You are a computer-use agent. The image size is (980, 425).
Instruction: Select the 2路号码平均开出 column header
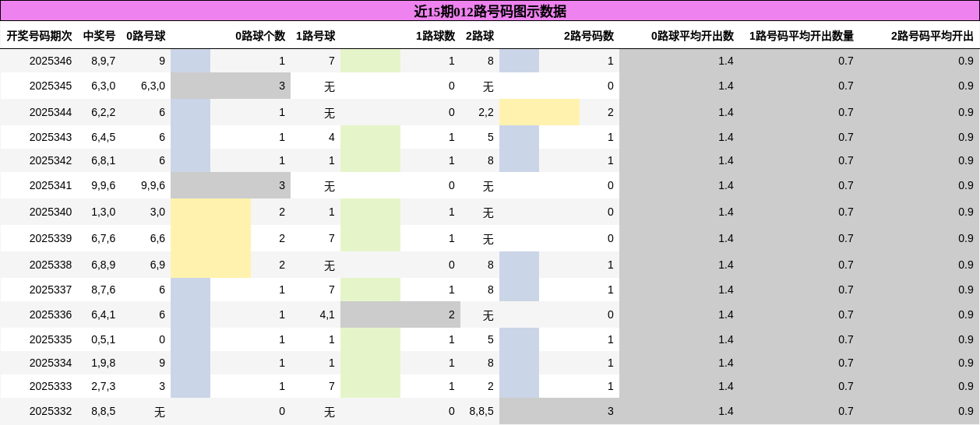pyautogui.click(x=932, y=36)
